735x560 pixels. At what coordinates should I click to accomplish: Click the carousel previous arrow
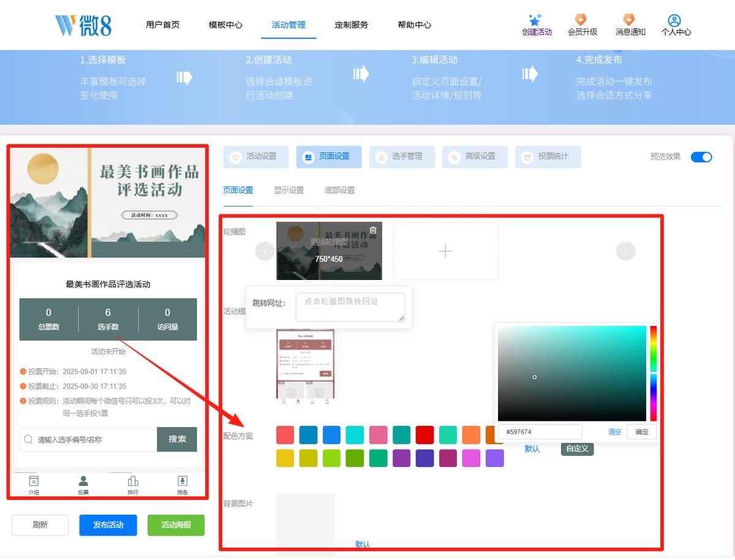265,251
